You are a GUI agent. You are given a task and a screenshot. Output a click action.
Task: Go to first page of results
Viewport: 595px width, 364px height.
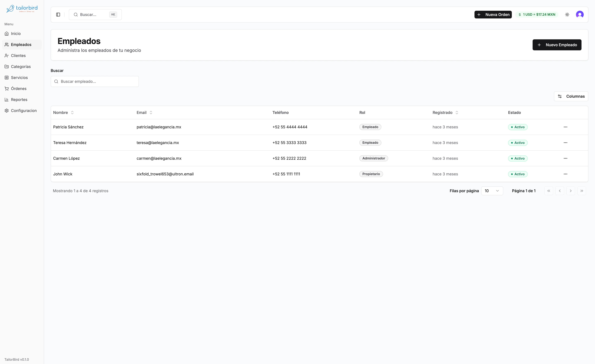point(549,191)
